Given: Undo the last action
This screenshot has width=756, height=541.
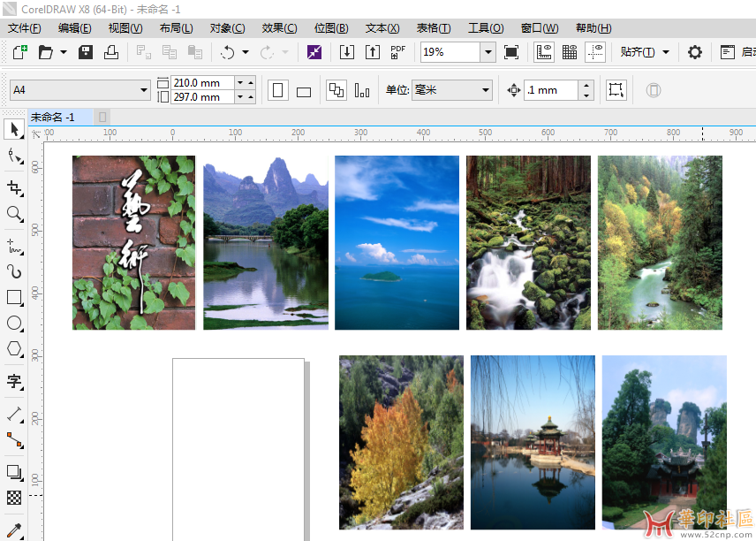Looking at the screenshot, I should 227,51.
